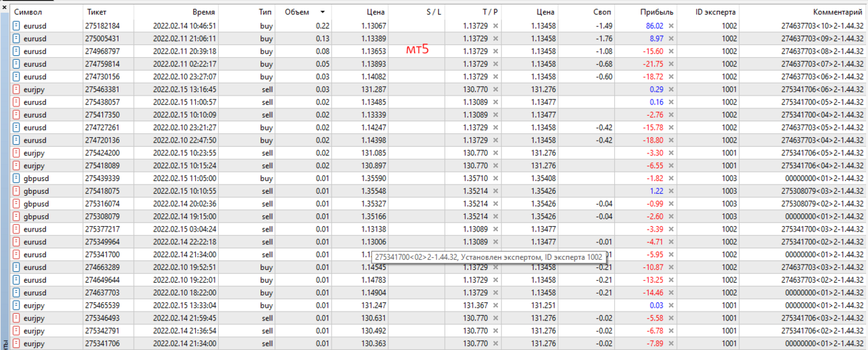Click the buy icon of eurusd ticket 274637703
The height and width of the screenshot is (350, 868).
point(17,293)
